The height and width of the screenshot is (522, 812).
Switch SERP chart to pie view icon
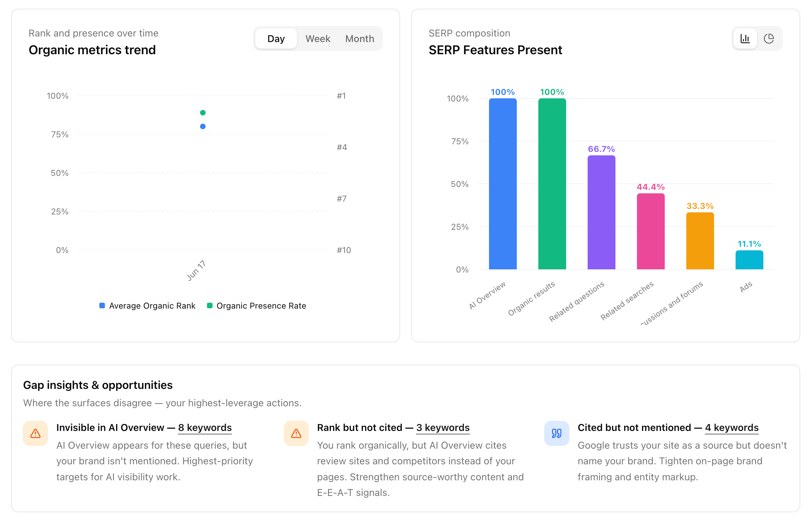point(769,39)
